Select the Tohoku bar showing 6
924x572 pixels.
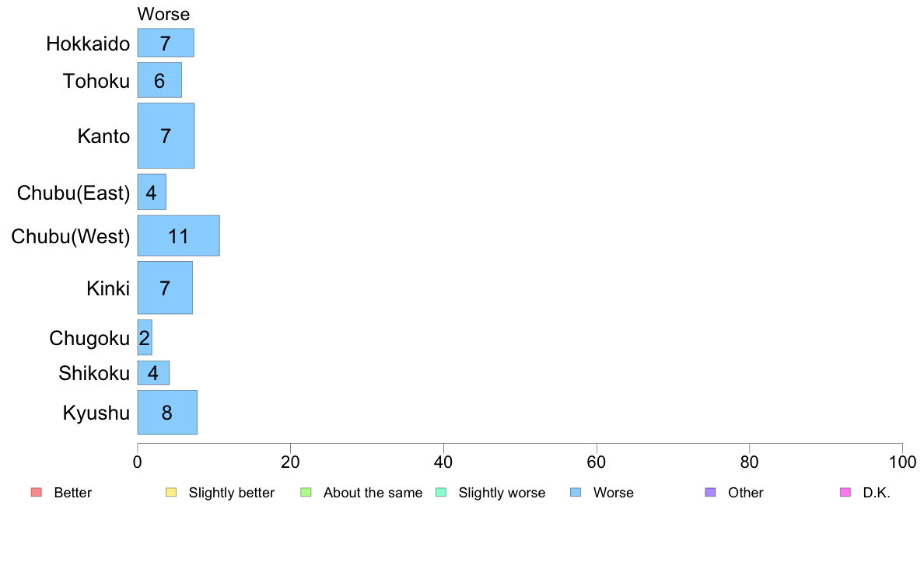159,80
